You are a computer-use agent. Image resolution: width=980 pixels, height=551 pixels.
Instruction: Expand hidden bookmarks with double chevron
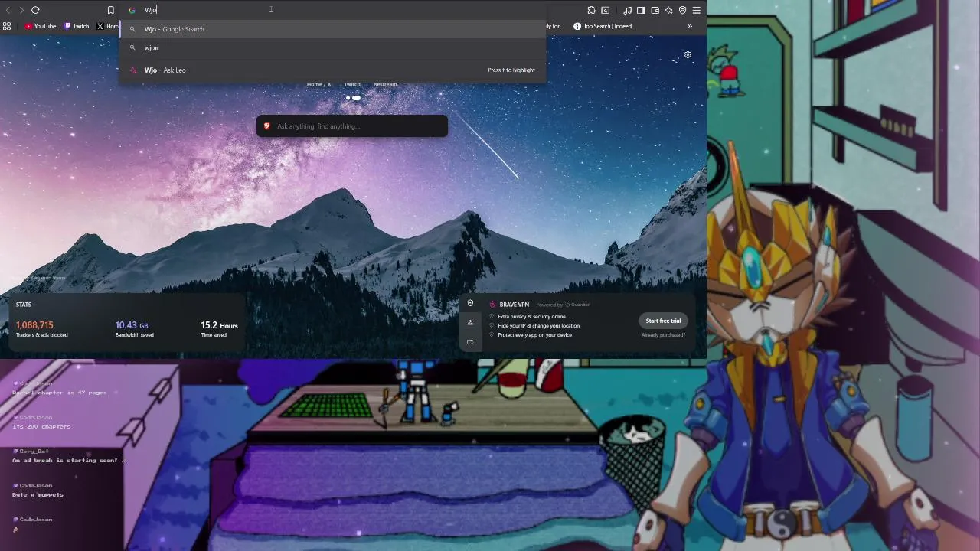click(x=690, y=26)
